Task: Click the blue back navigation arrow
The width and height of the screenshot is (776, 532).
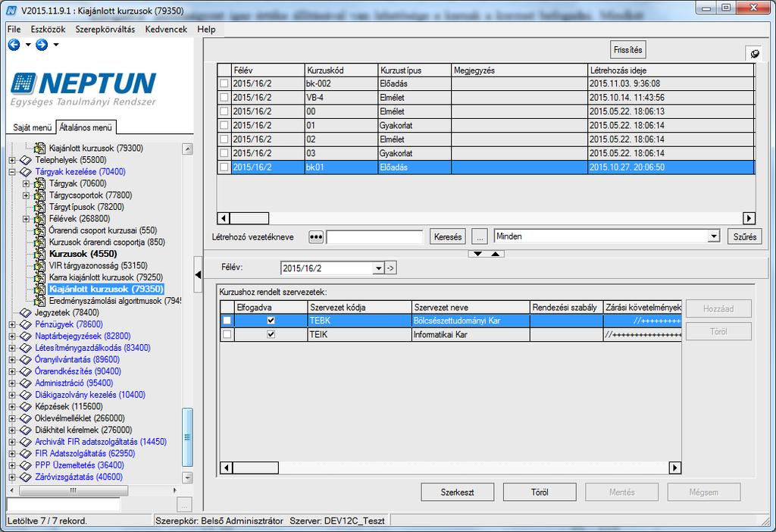Action: pos(14,45)
